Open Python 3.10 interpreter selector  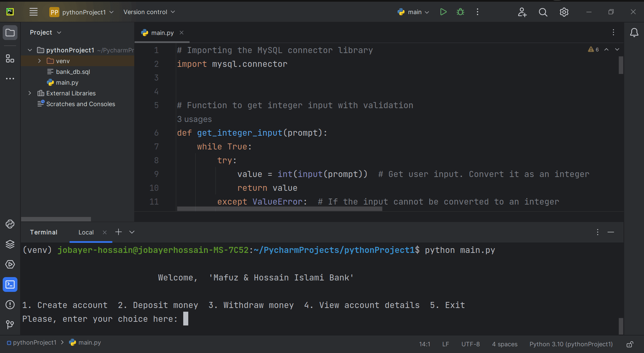(x=571, y=344)
